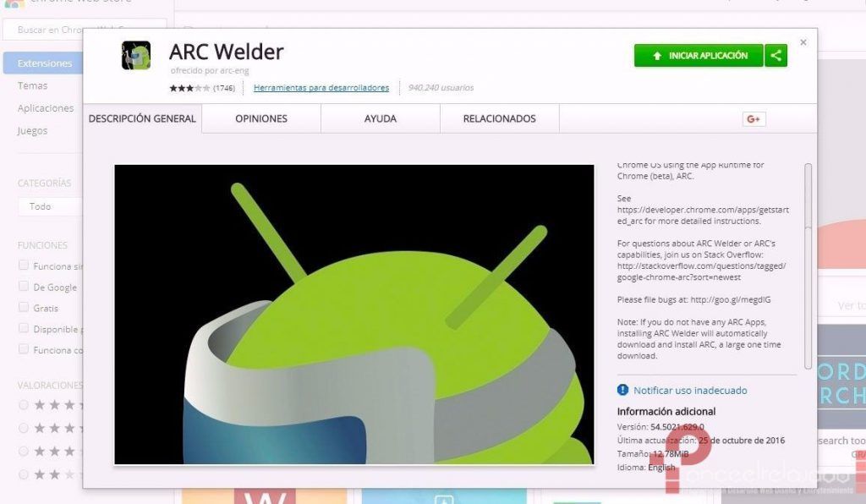
Task: Click the green upload arrow on the launch button
Action: pyautogui.click(x=658, y=55)
